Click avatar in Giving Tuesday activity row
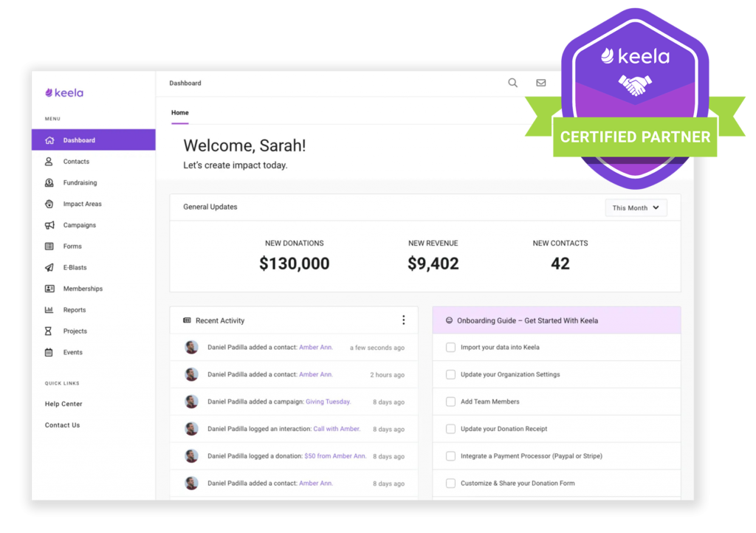 click(191, 402)
